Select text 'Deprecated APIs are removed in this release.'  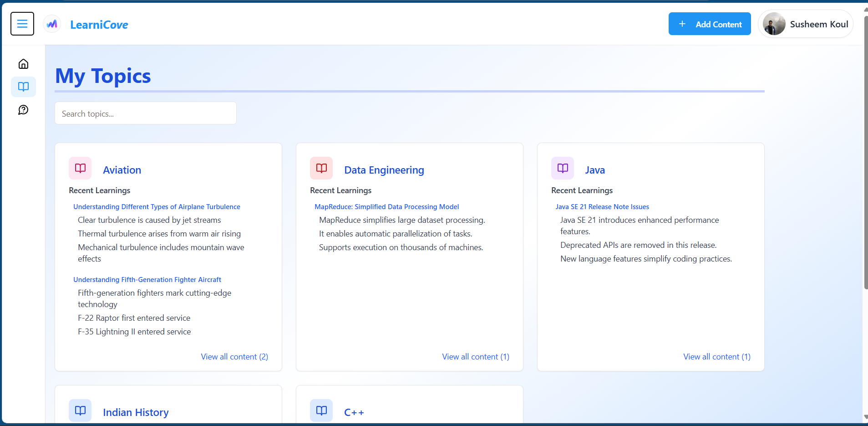pyautogui.click(x=638, y=245)
